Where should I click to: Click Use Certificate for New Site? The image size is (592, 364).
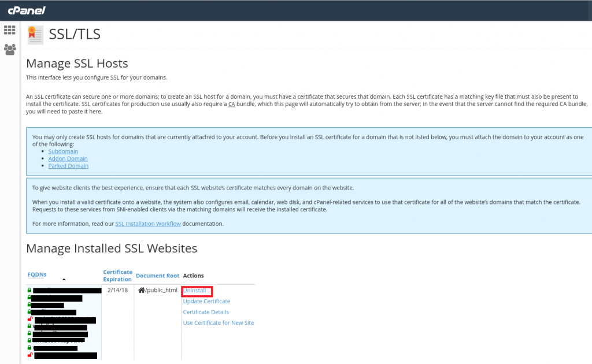pyautogui.click(x=219, y=322)
